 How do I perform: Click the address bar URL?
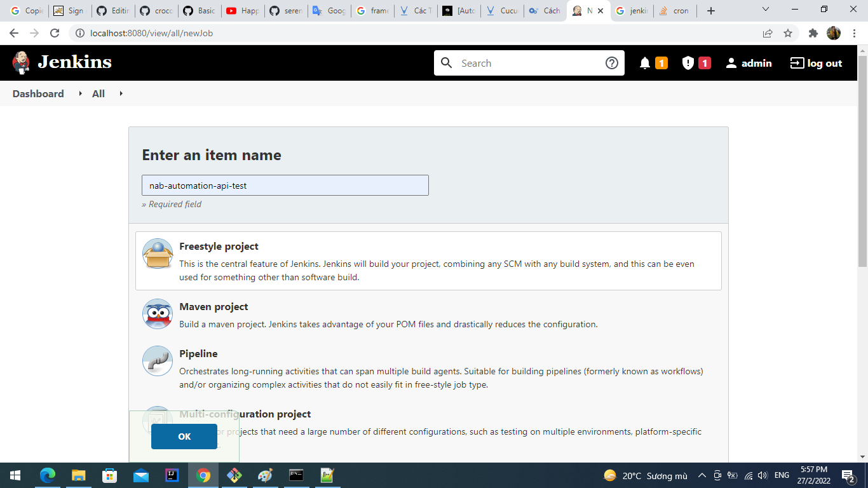[151, 33]
